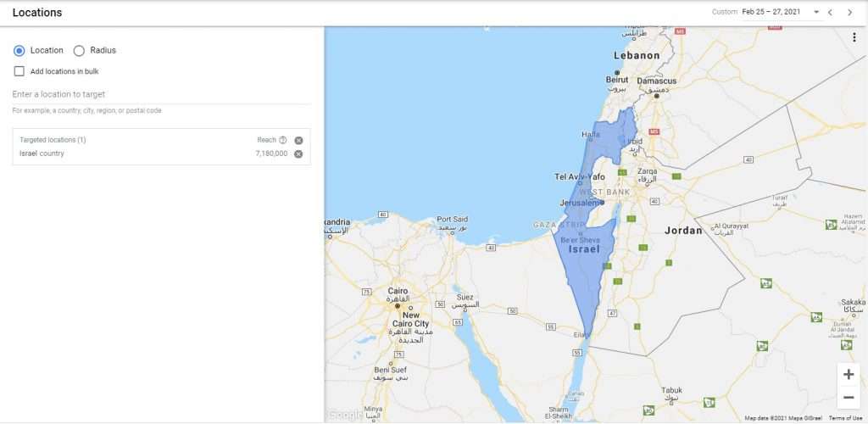
Task: Click the Jordan country label on the map
Action: pos(683,231)
